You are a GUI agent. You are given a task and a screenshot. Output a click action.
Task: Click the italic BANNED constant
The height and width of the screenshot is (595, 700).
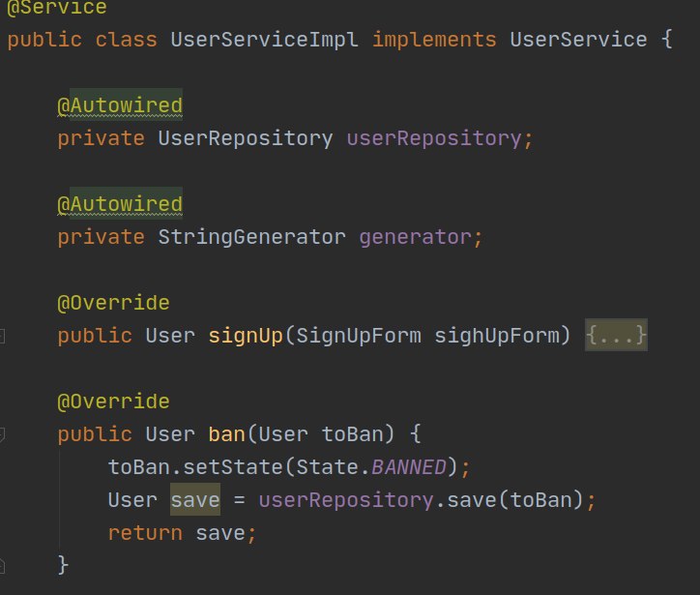pyautogui.click(x=409, y=467)
